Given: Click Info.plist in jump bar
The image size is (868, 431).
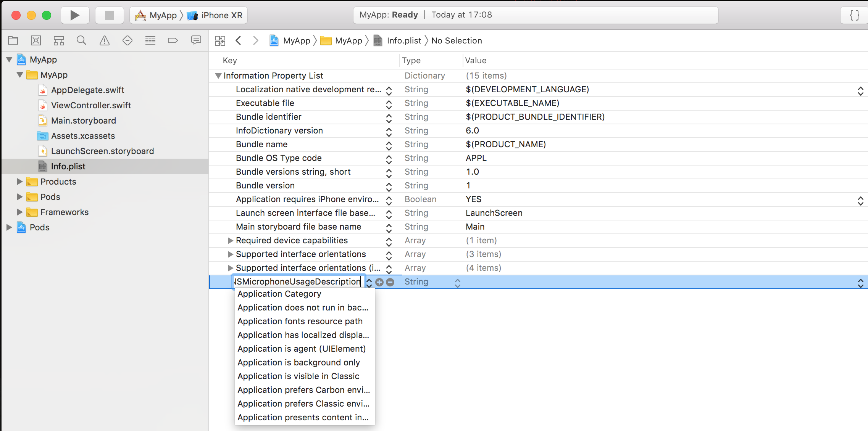Looking at the screenshot, I should [397, 40].
